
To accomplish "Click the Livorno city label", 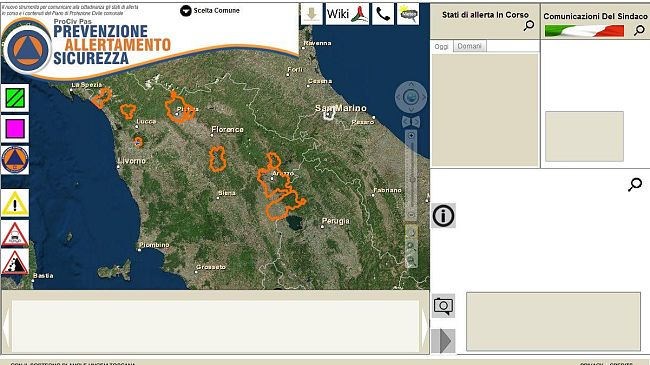I will pos(132,161).
